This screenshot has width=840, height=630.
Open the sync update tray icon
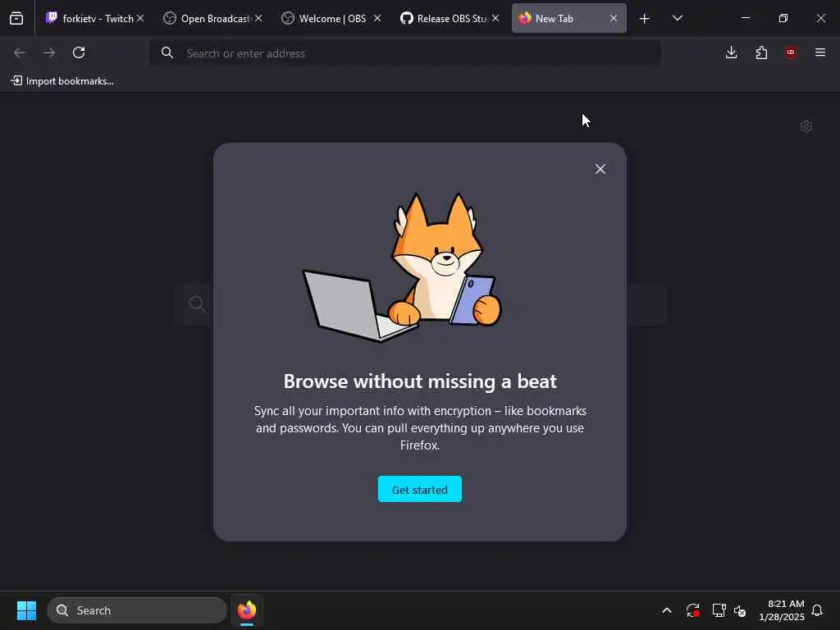point(692,610)
